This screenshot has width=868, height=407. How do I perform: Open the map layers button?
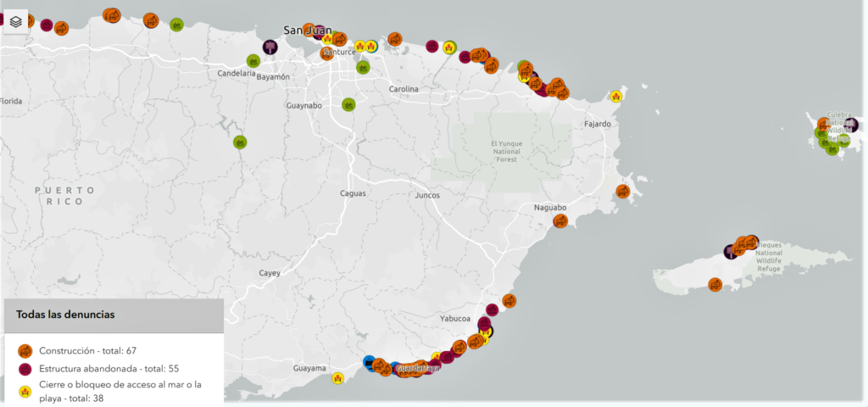pyautogui.click(x=16, y=22)
